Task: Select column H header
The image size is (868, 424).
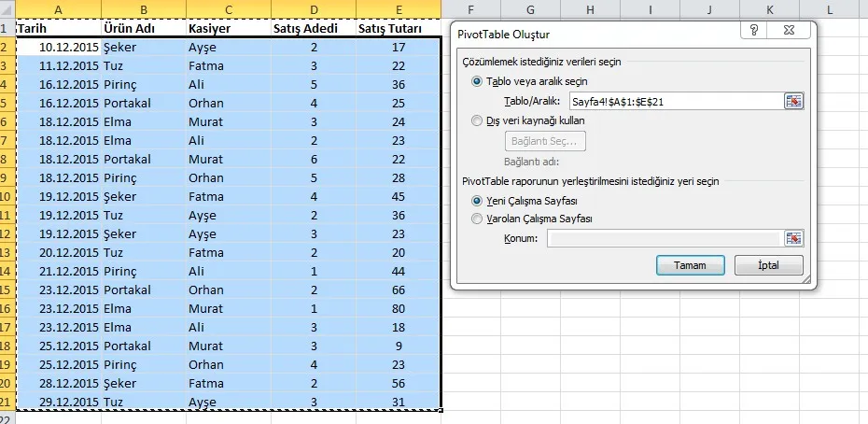Action: [591, 9]
